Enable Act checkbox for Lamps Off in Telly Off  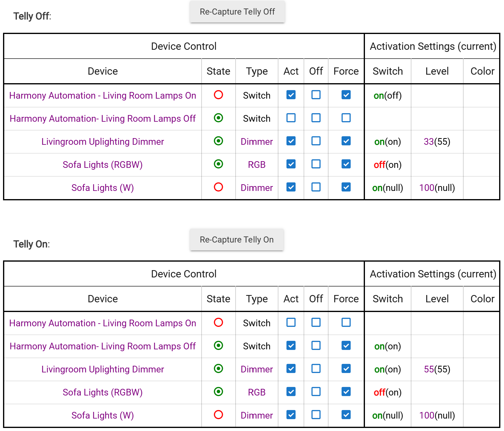pyautogui.click(x=291, y=118)
